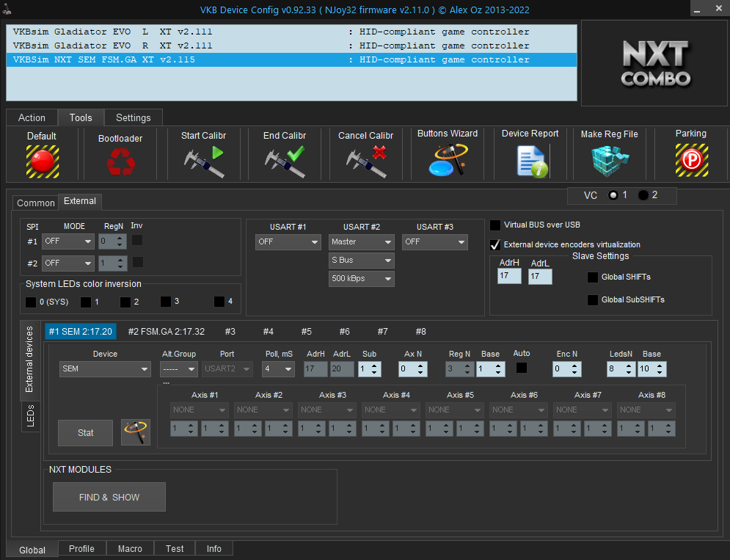The width and height of the screenshot is (730, 560).
Task: Toggle SPI #1 Inv checkbox
Action: [x=137, y=241]
